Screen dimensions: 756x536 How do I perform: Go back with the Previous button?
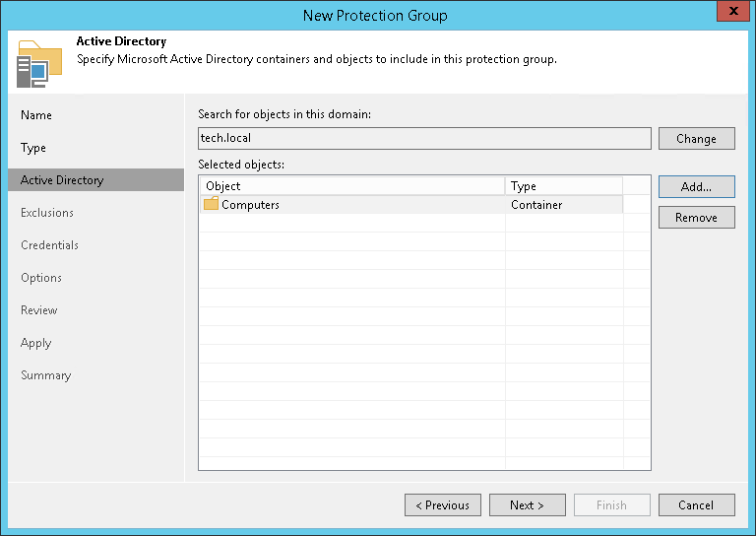tap(442, 505)
